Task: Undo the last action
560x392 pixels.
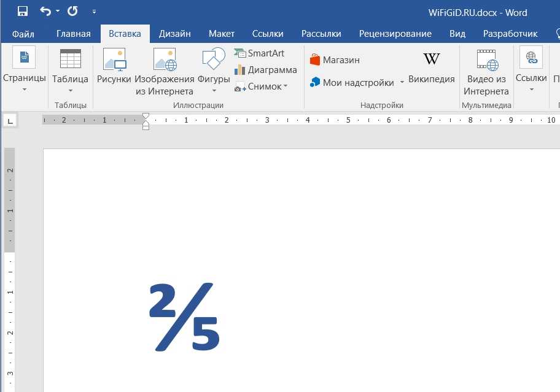Action: pyautogui.click(x=45, y=11)
